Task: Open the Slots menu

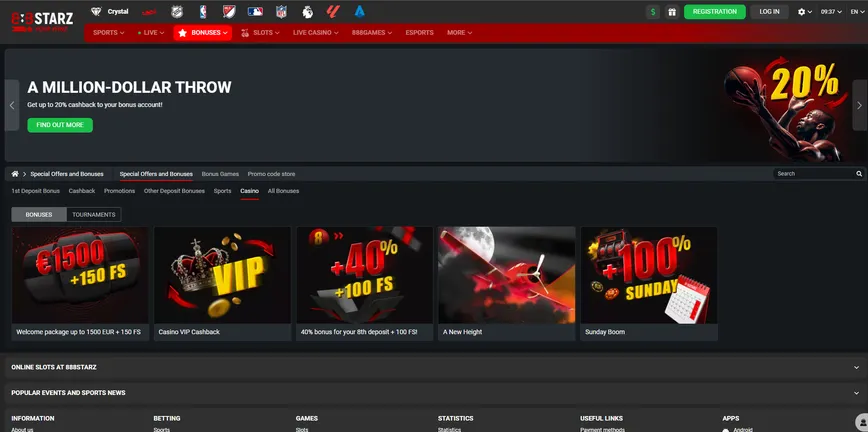Action: 260,33
